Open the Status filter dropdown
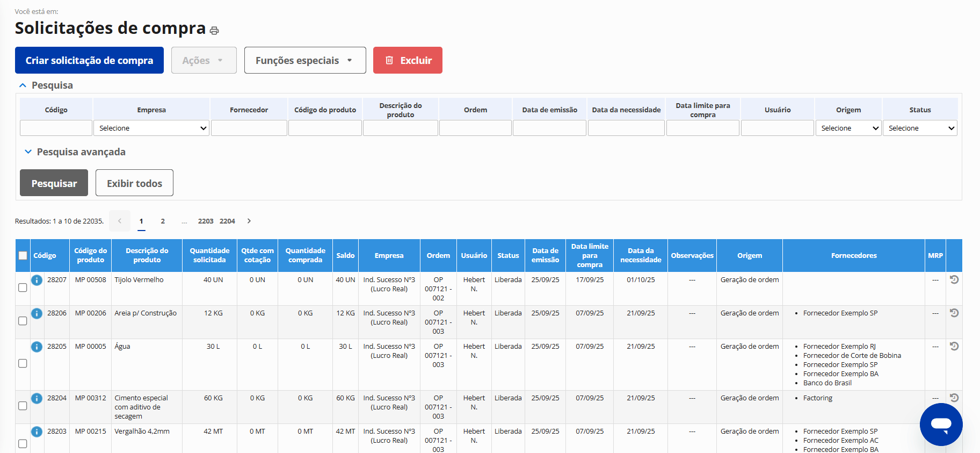980x453 pixels. 920,128
